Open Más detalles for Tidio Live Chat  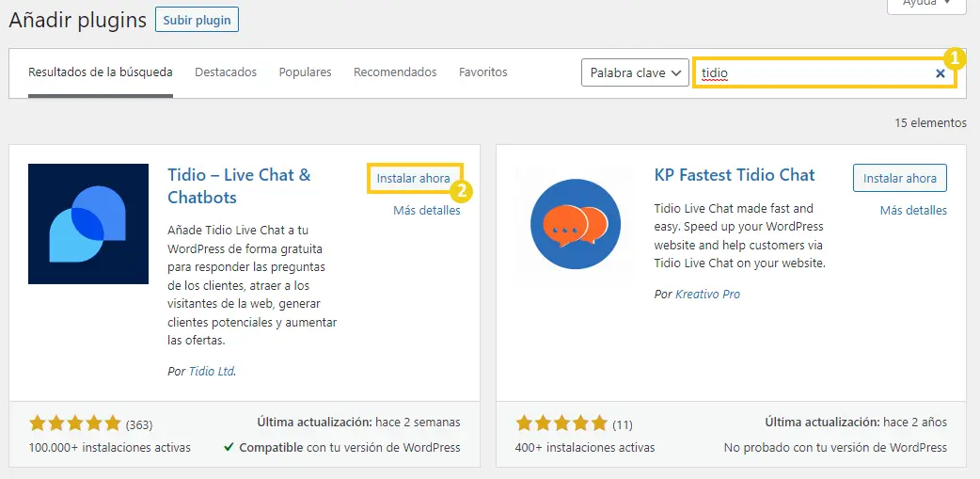[x=427, y=210]
